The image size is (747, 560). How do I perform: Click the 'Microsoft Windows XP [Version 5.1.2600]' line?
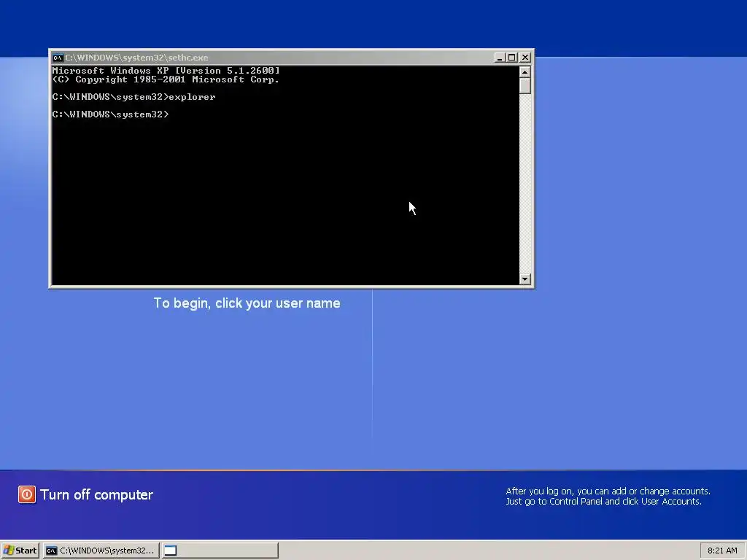pyautogui.click(x=166, y=71)
